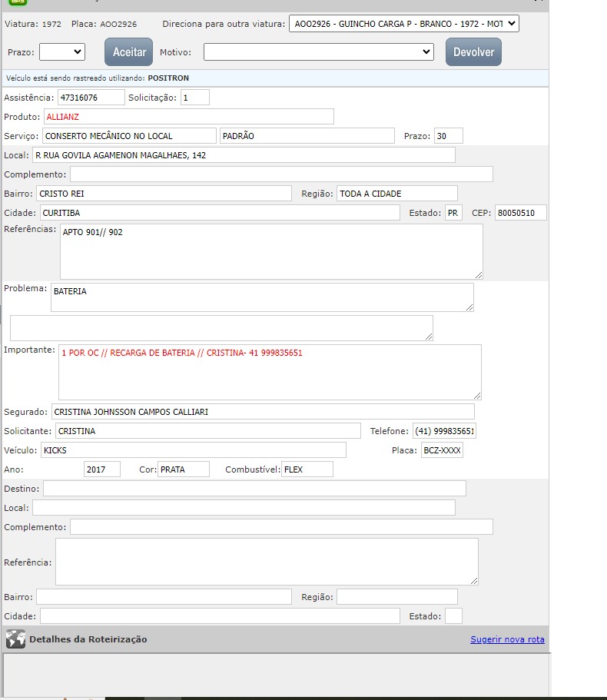Click the Segurado name field
The height and width of the screenshot is (700, 607).
point(263,412)
